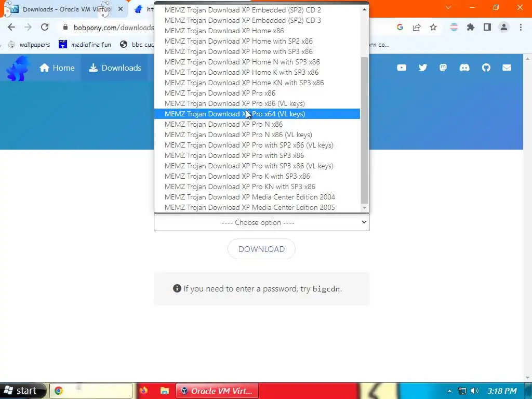Open the Chrome profile avatar

tap(504, 28)
